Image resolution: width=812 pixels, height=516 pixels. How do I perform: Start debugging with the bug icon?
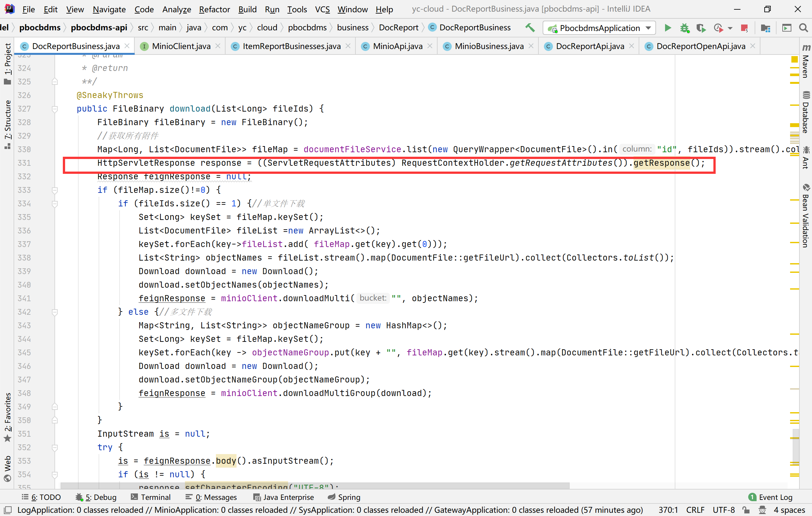[684, 28]
